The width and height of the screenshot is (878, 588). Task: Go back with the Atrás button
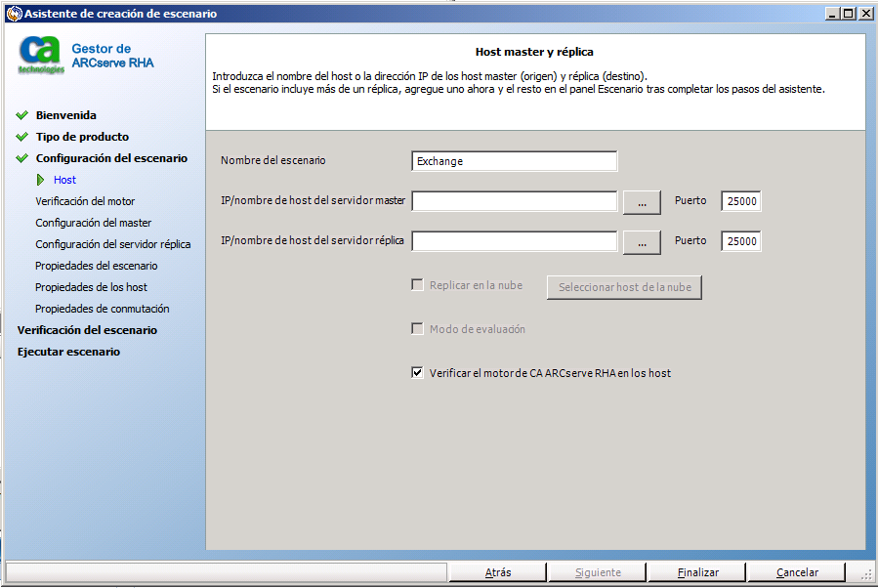[498, 572]
